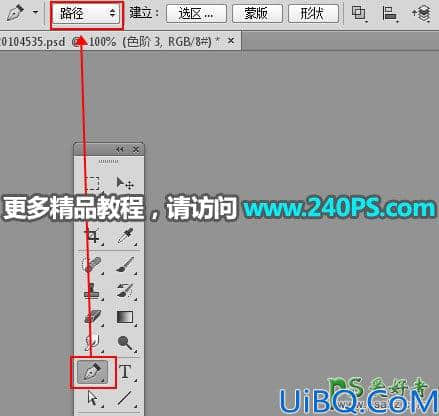Viewport: 439px width, 416px height.
Task: Click the 形状 button
Action: [x=313, y=13]
